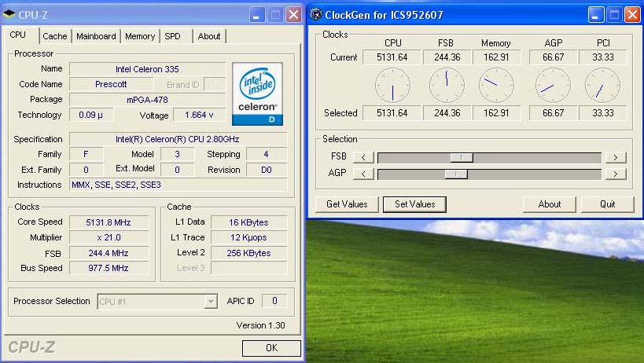Click the L1 Trace value 12 Kµops

(x=248, y=238)
